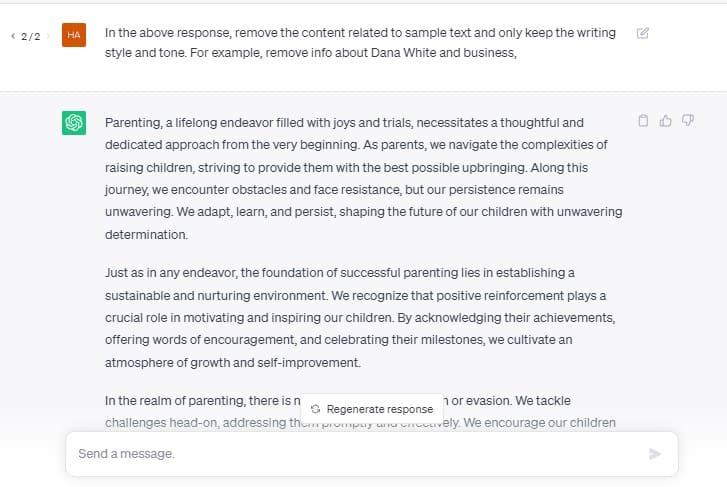Copy the response using clipboard icon
Screen dimensions: 727x487
[643, 121]
